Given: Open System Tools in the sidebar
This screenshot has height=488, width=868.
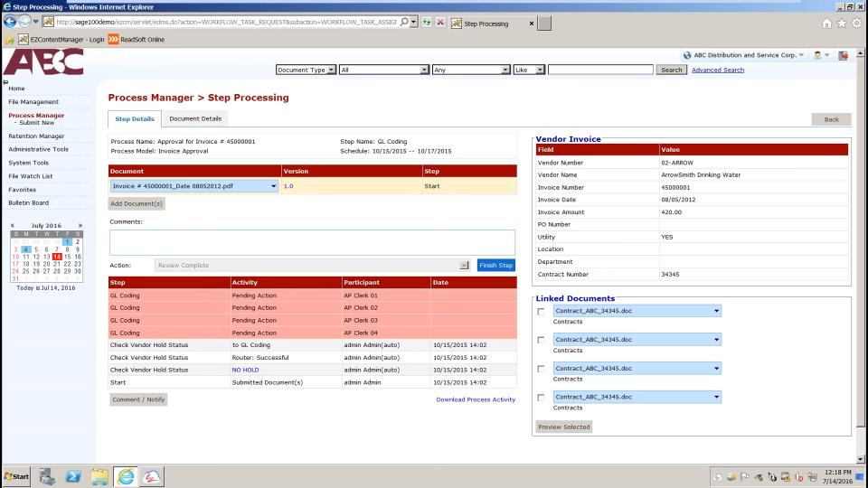Looking at the screenshot, I should pos(28,163).
